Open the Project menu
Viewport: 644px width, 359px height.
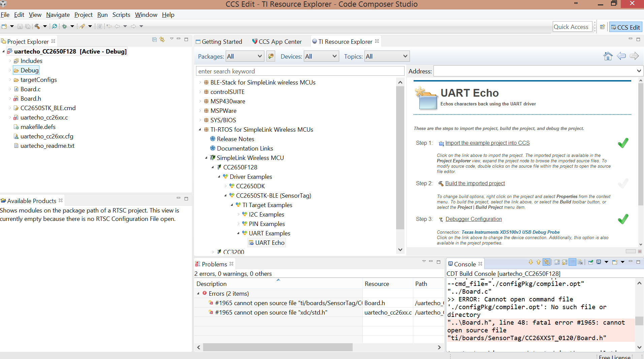(83, 15)
